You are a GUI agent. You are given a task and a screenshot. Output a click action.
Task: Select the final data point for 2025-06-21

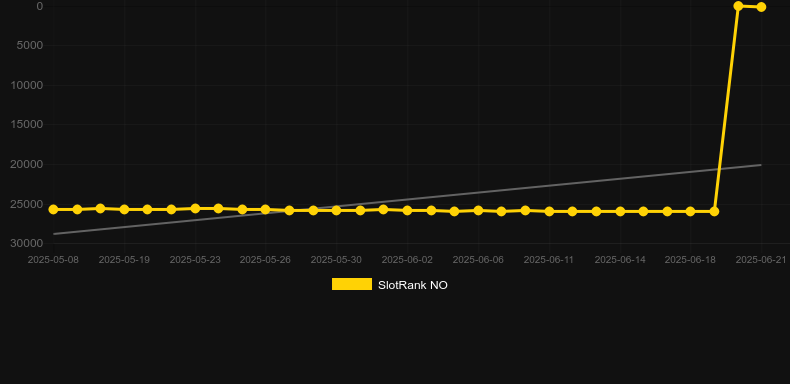pos(761,7)
